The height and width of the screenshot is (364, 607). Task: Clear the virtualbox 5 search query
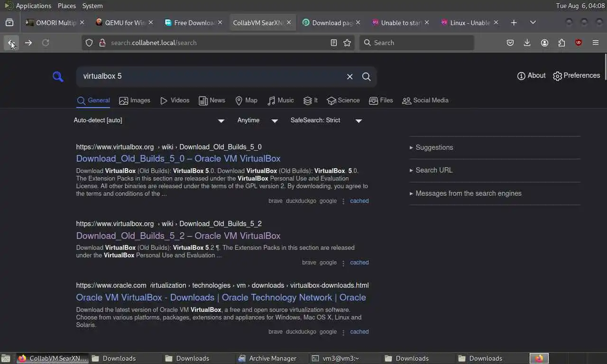(x=349, y=76)
